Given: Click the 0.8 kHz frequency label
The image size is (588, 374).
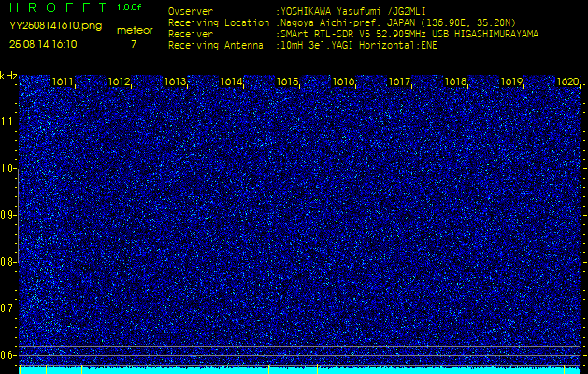Looking at the screenshot, I should point(8,262).
